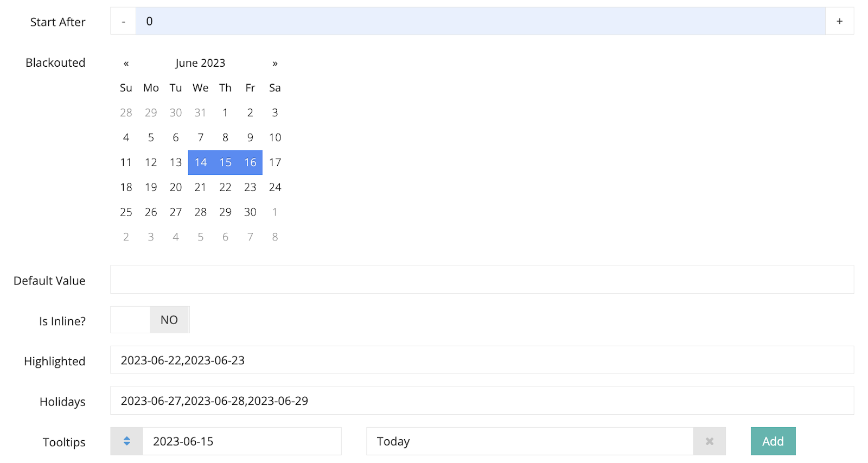This screenshot has width=868, height=463.
Task: Select greyed May 28 in the calendar
Action: pyautogui.click(x=126, y=113)
